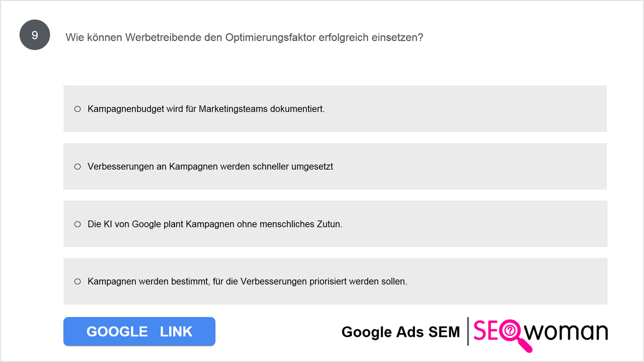Click the Google Ads SEM label
Screen dimensions: 644x362
(x=401, y=332)
